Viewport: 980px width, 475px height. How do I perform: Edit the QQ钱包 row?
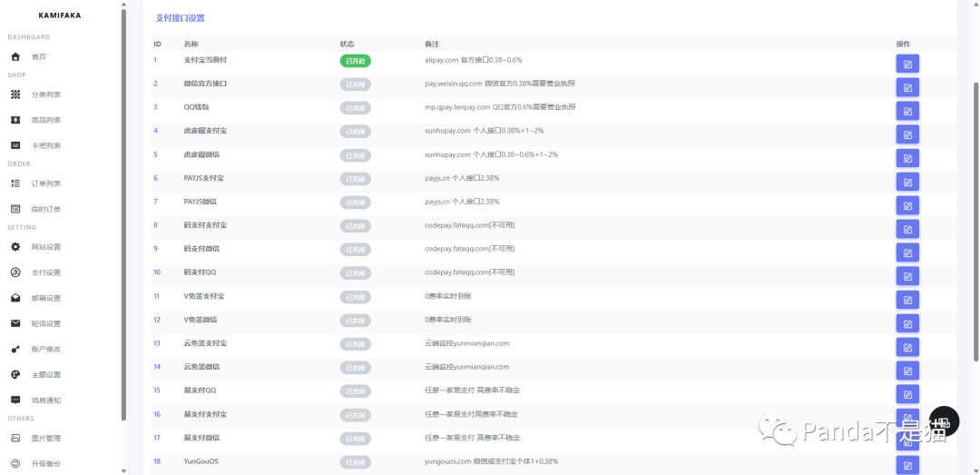[x=907, y=111]
